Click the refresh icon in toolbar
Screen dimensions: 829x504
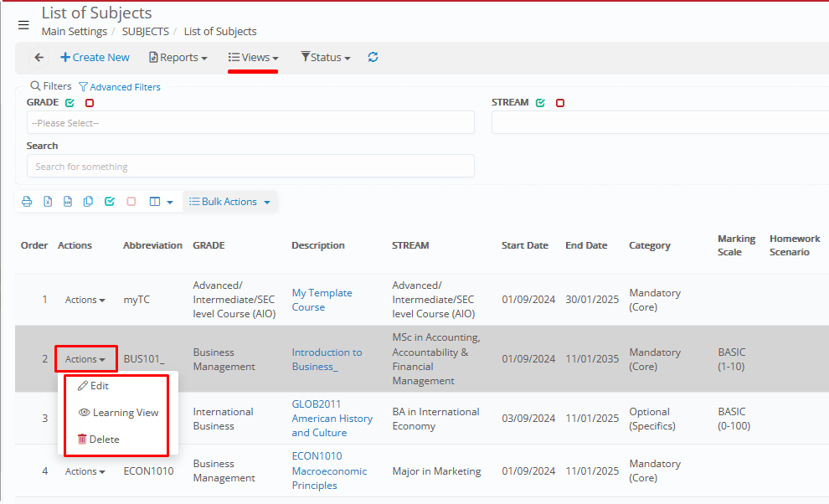tap(373, 57)
